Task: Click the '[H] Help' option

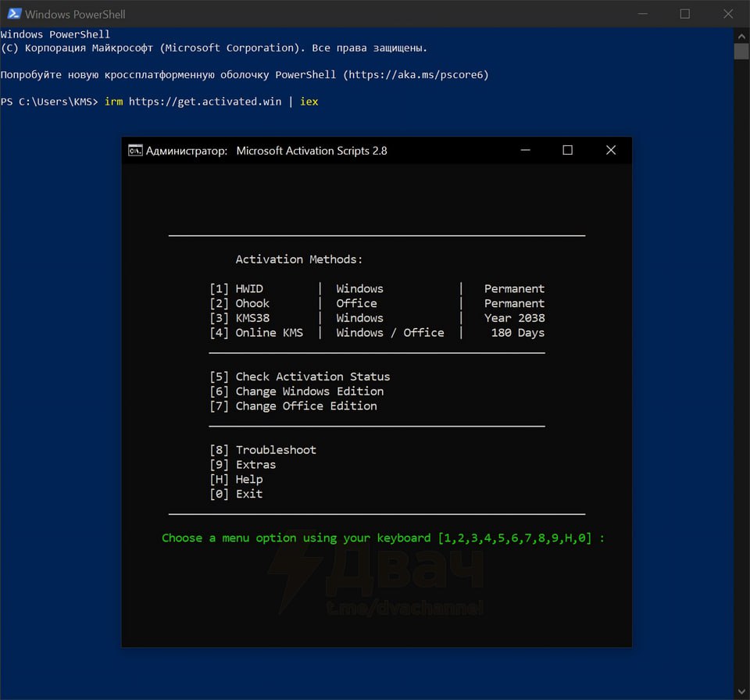Action: 236,479
